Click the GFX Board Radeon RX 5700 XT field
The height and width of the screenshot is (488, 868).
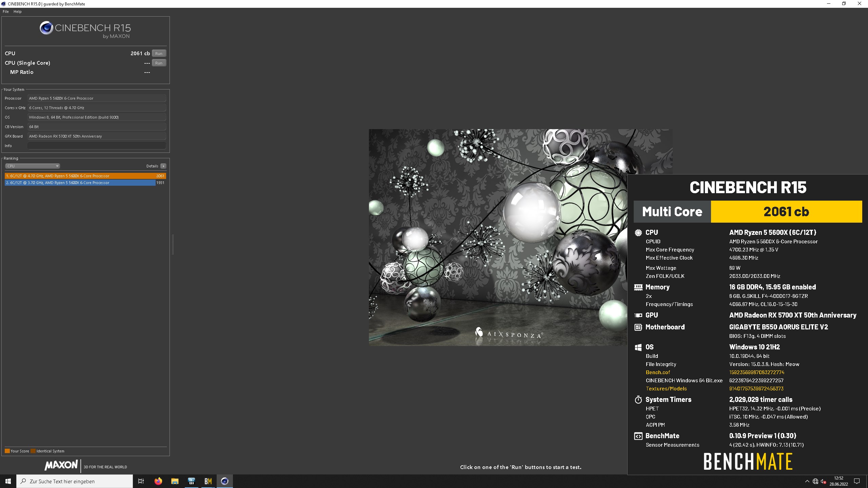[x=97, y=136]
